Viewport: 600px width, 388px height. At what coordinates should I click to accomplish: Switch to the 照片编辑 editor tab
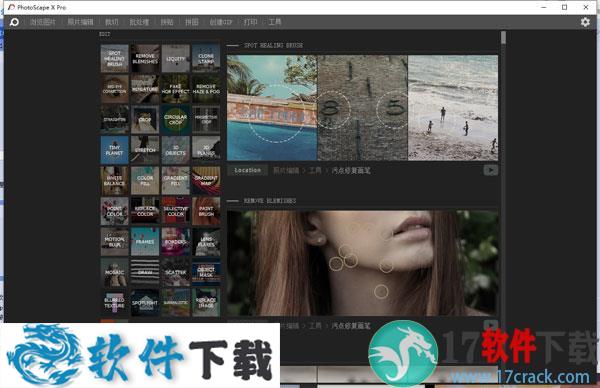(x=80, y=22)
